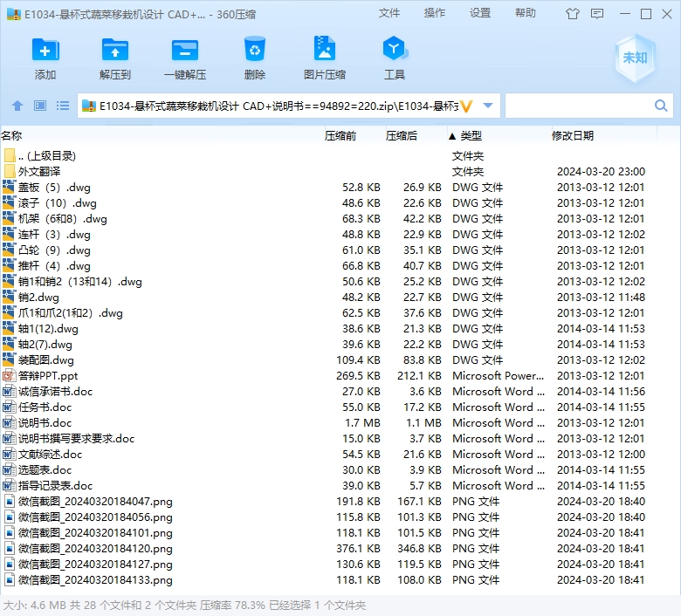Click the PNG icon of 微信截图_20240320184047.png
The width and height of the screenshot is (681, 616).
tap(9, 502)
